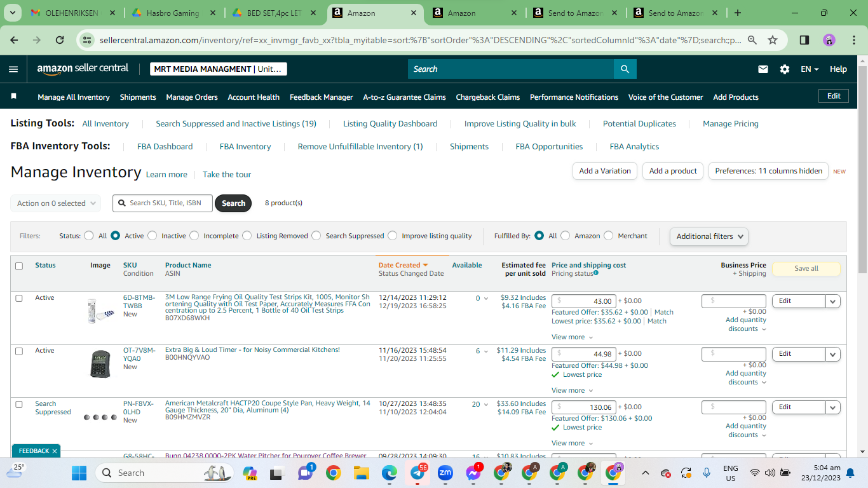Open Copilot preview from the taskbar

click(250, 473)
